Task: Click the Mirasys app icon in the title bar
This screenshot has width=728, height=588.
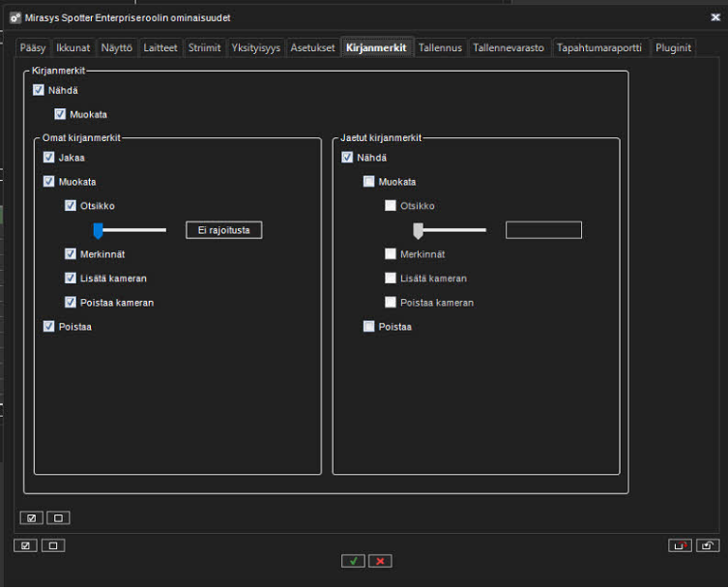Action: [x=15, y=17]
